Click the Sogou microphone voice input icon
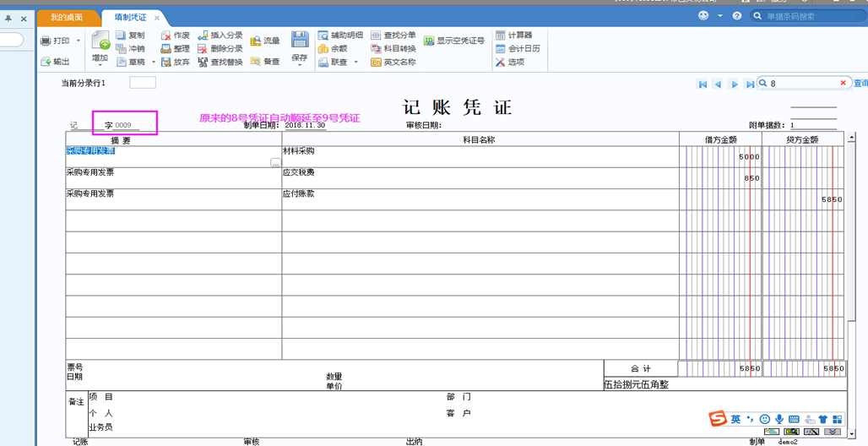The width and height of the screenshot is (868, 446). [x=779, y=420]
